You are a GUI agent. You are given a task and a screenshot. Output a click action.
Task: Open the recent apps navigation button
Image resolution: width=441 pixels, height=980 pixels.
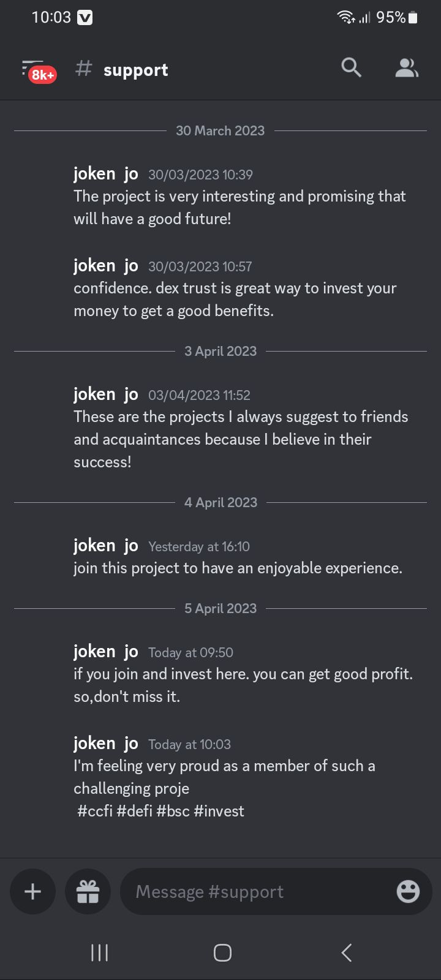coord(99,952)
